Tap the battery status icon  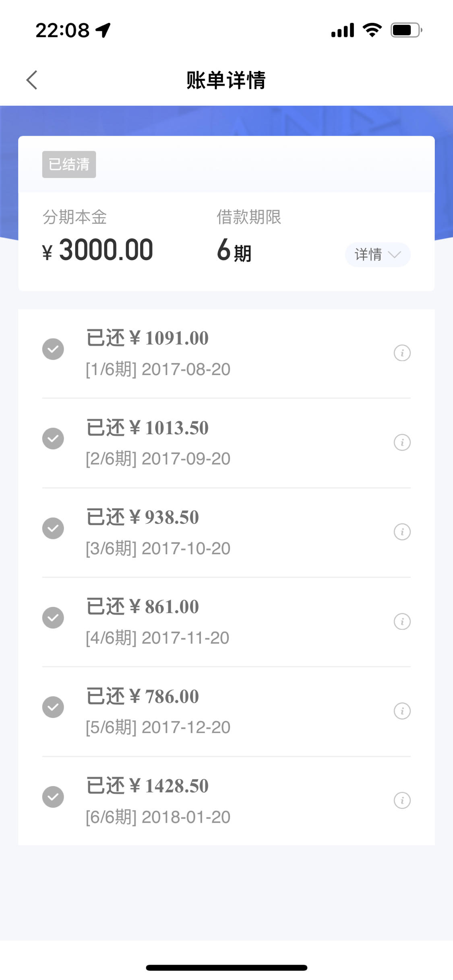click(x=406, y=30)
